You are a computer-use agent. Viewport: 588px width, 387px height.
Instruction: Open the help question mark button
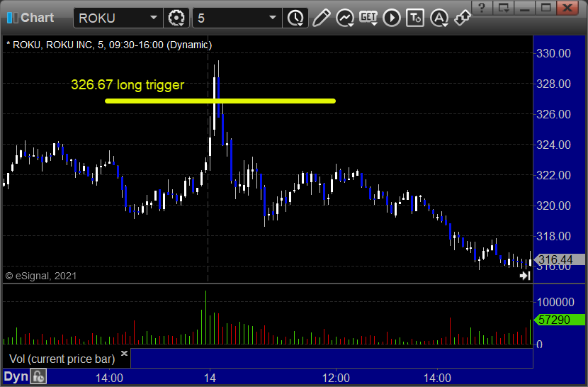(x=482, y=8)
